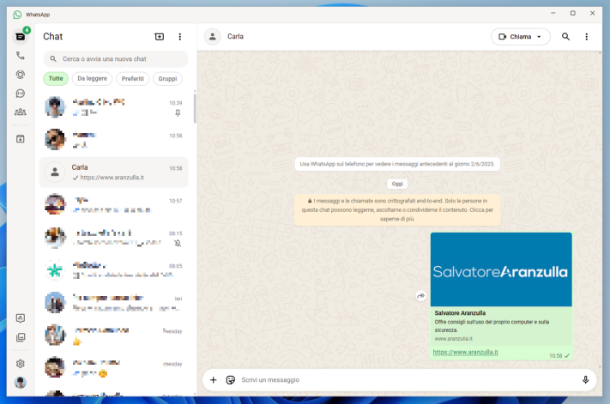Click the chat list scrollbar
The width and height of the screenshot is (610, 404).
[x=194, y=108]
